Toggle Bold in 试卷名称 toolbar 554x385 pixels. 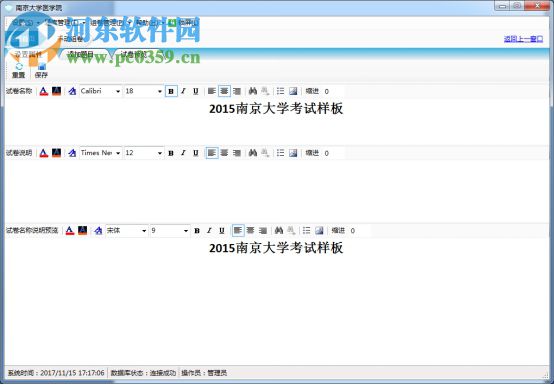[171, 91]
